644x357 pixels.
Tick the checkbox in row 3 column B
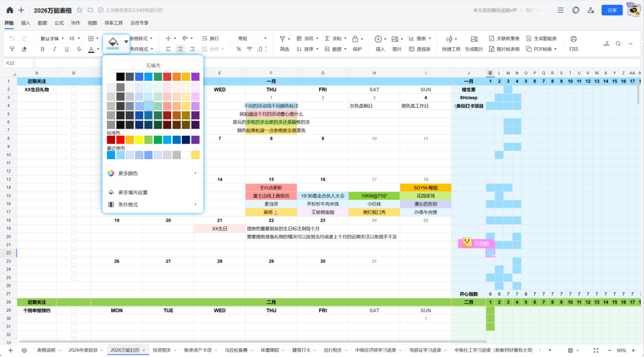click(x=74, y=98)
